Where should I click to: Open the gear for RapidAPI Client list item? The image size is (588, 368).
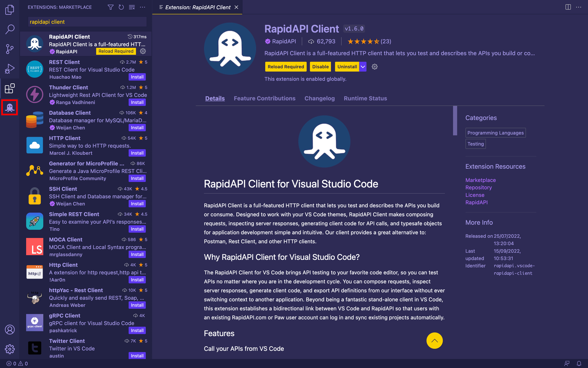pos(143,51)
